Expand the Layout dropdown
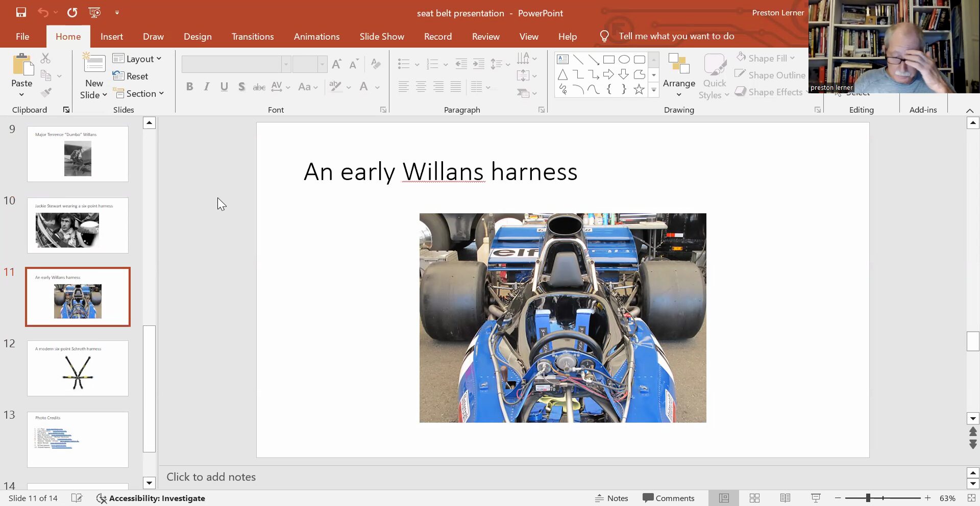This screenshot has width=980, height=506. (137, 59)
